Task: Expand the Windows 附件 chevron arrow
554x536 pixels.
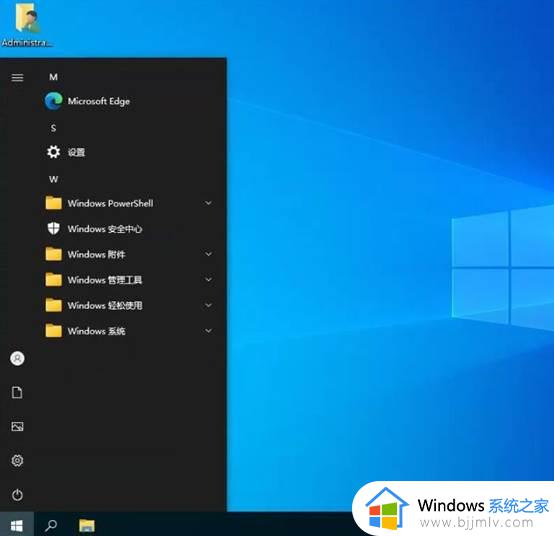Action: coord(208,254)
